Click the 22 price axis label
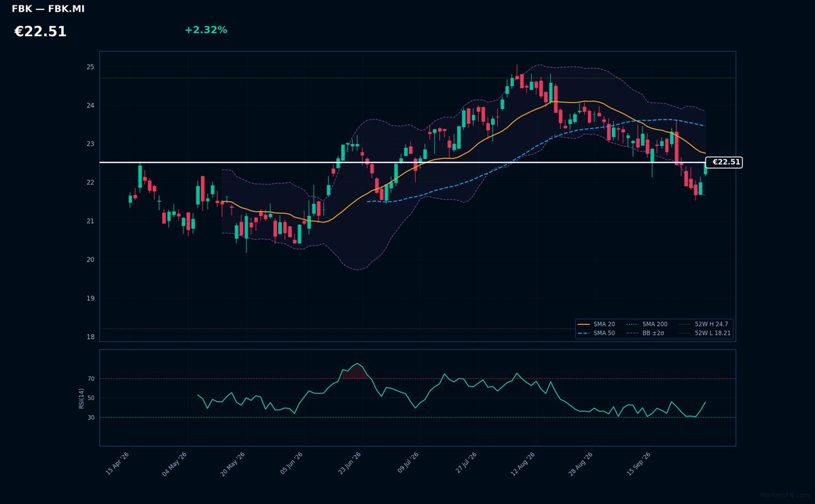 pos(90,183)
